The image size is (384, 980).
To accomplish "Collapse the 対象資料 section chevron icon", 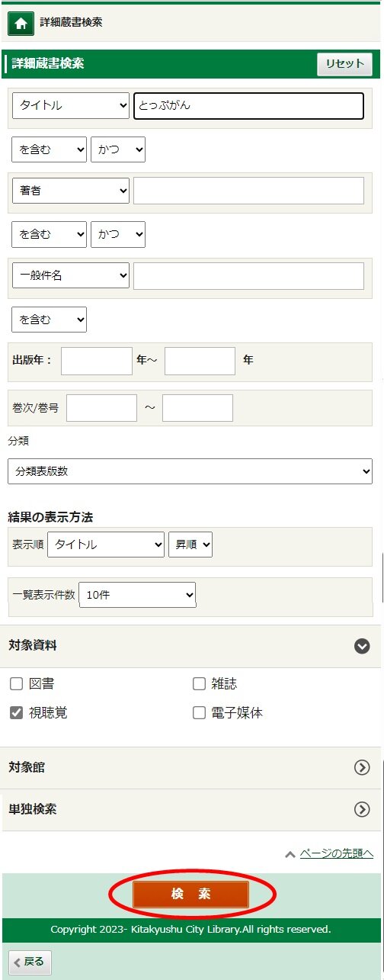I will [362, 646].
